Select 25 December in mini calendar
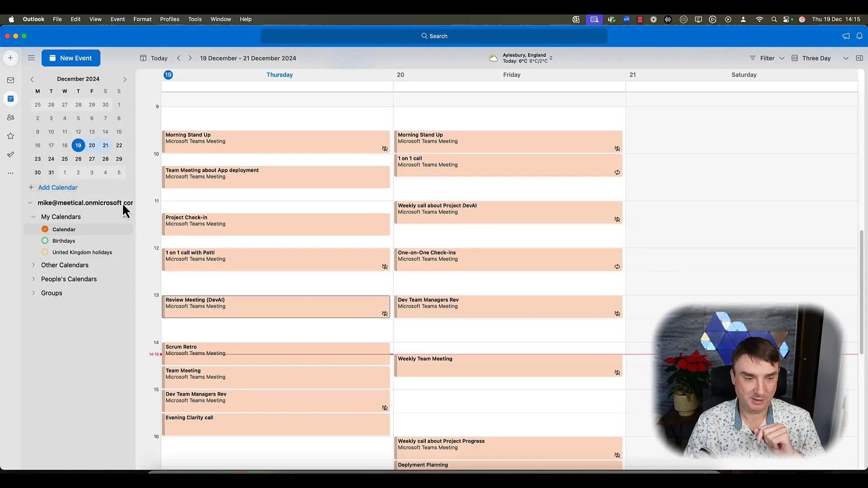Viewport: 868px width, 488px height. tap(65, 159)
